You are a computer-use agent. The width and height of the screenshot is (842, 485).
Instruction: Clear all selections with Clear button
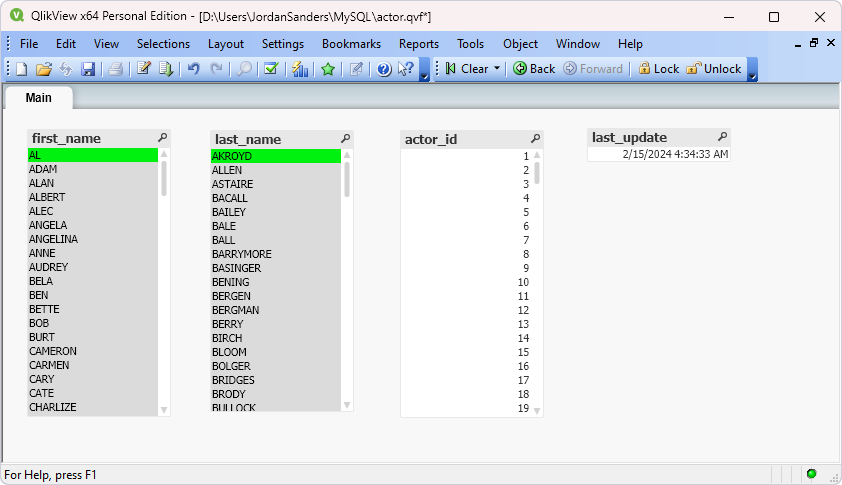[x=467, y=69]
